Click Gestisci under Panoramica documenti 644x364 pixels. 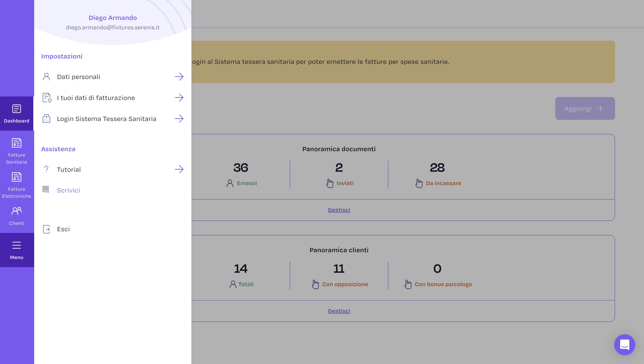(x=339, y=210)
